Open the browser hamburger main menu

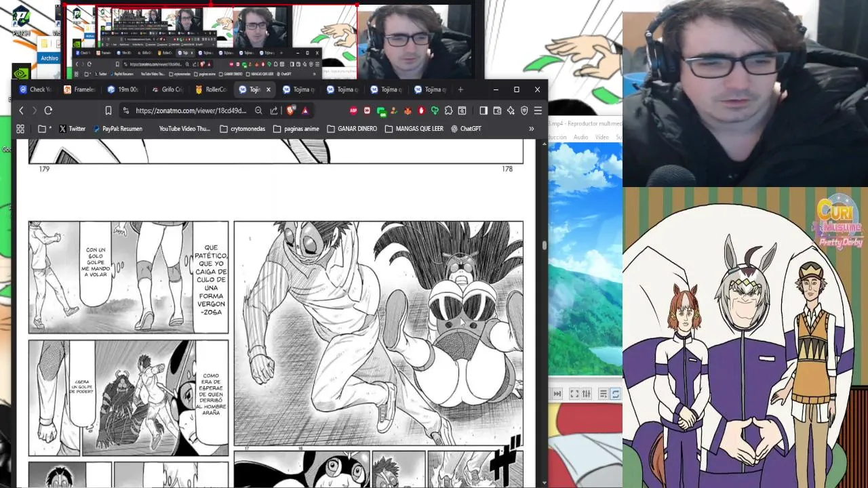[538, 110]
